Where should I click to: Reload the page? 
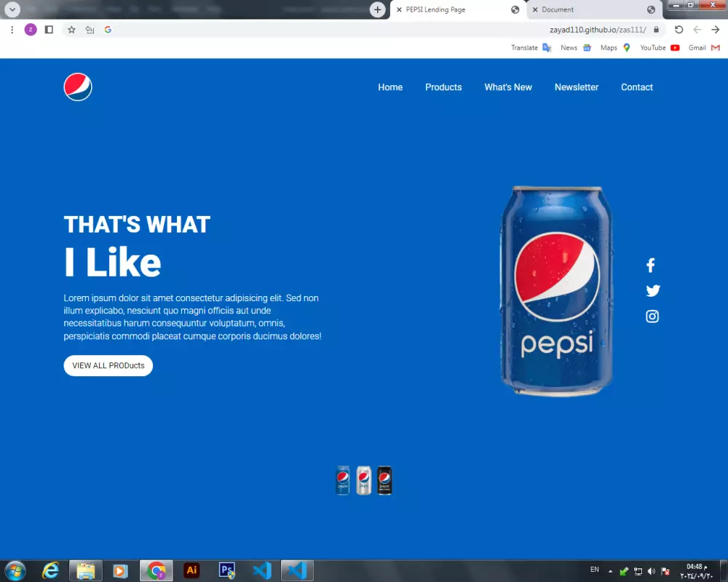coord(678,30)
